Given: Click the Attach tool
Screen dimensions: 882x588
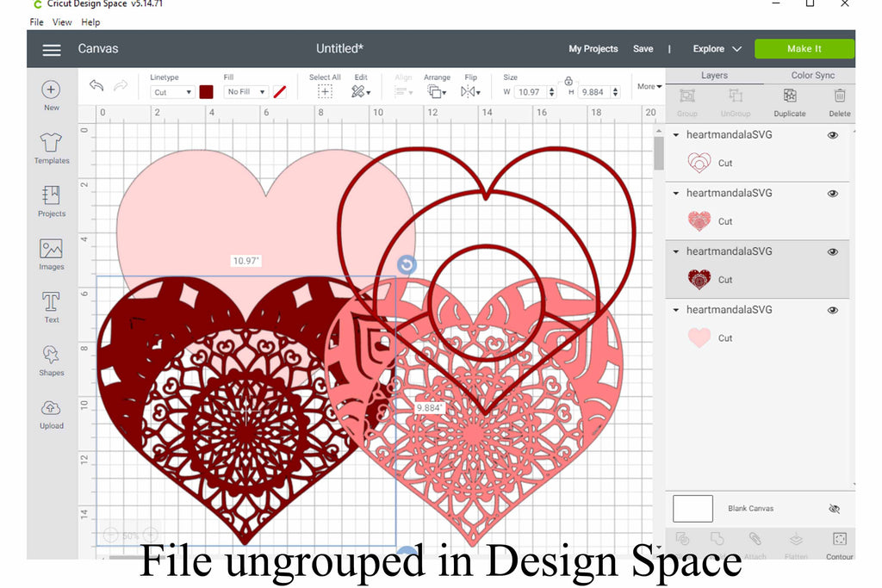Looking at the screenshot, I should click(755, 545).
